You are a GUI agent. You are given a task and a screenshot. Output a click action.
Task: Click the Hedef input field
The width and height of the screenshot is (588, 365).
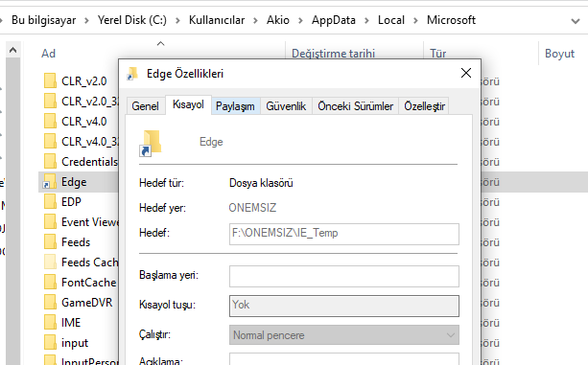[x=343, y=234]
